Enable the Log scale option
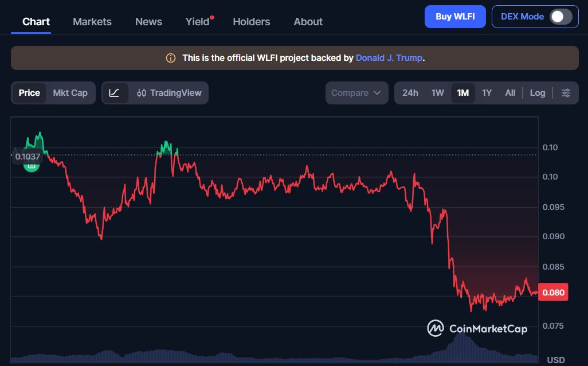Screen dimensions: 588x366 click(x=538, y=93)
